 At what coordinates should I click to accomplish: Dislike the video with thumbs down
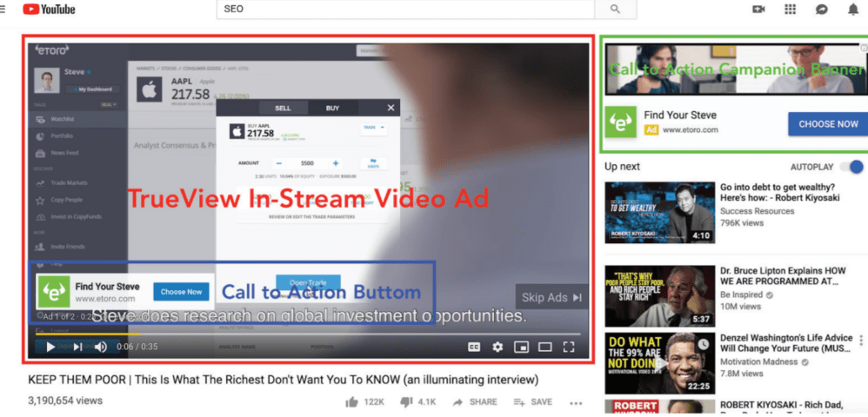pyautogui.click(x=406, y=402)
